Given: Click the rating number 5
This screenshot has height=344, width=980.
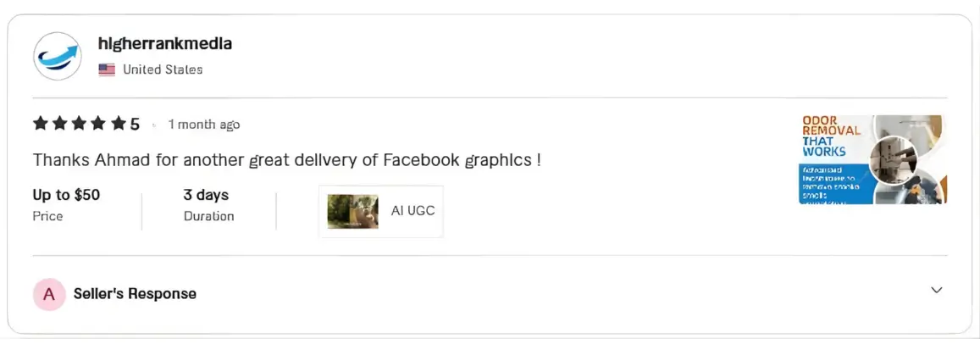Looking at the screenshot, I should tap(135, 125).
